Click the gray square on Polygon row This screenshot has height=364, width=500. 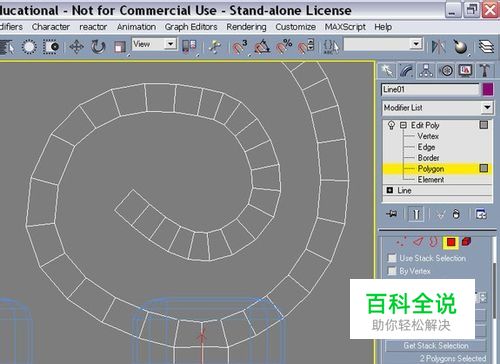pos(484,168)
